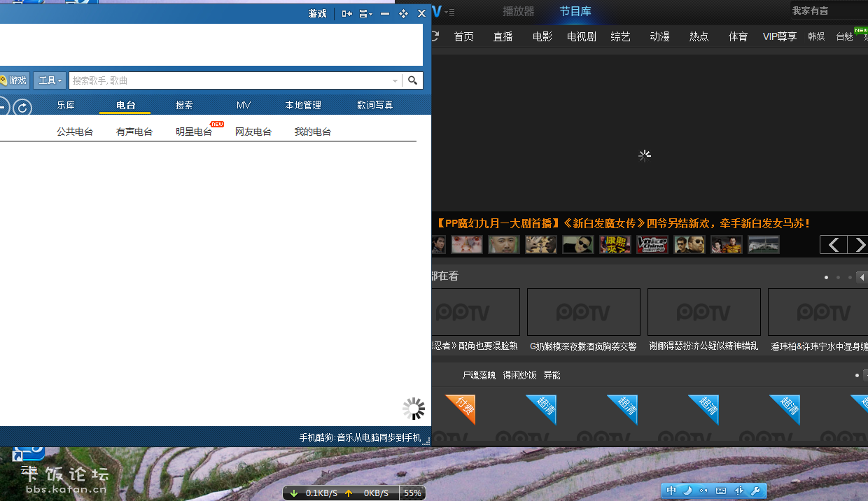Switch to the 乐库 tab
The width and height of the screenshot is (868, 501).
click(66, 105)
